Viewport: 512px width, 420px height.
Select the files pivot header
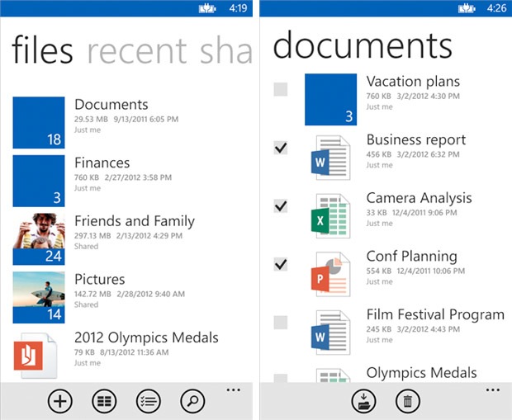tap(42, 51)
